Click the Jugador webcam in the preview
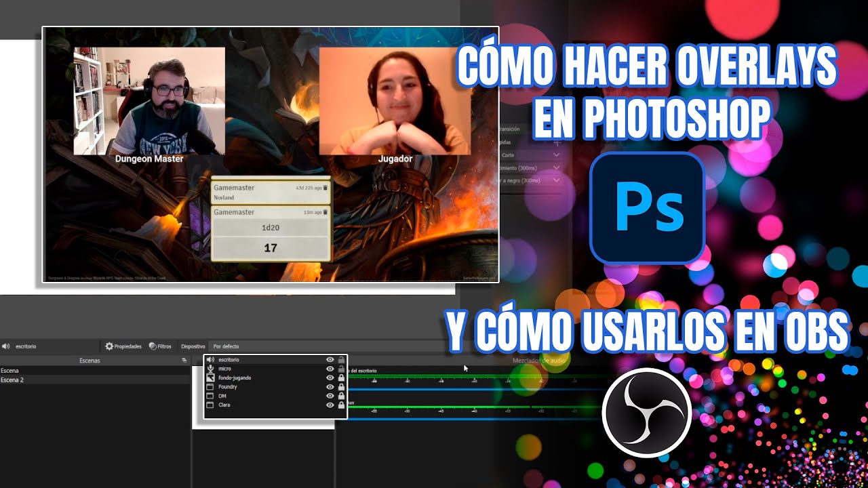 [x=394, y=101]
